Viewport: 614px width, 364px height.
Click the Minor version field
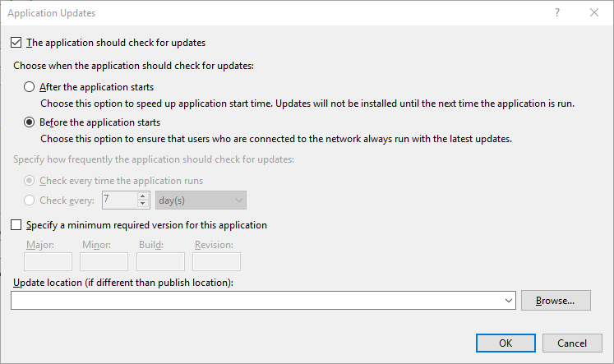(104, 261)
